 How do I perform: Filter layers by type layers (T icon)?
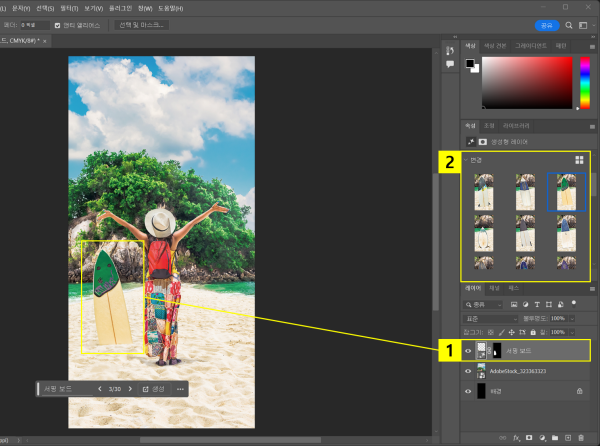click(538, 303)
